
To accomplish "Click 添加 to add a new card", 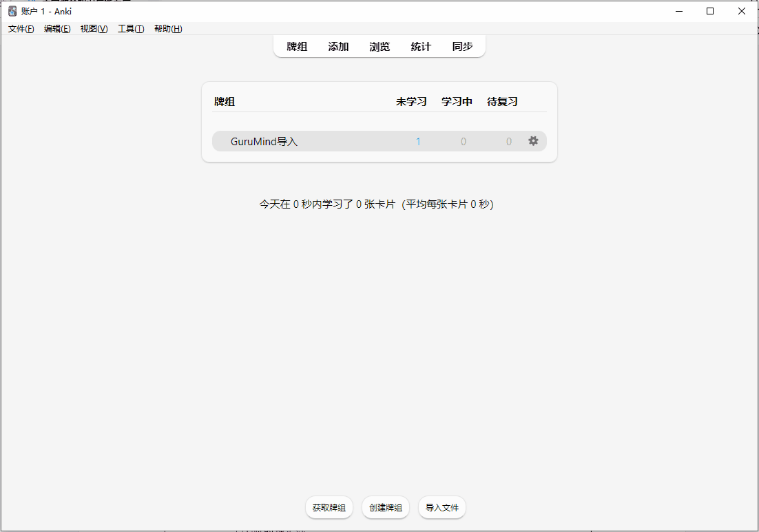I will tap(338, 47).
